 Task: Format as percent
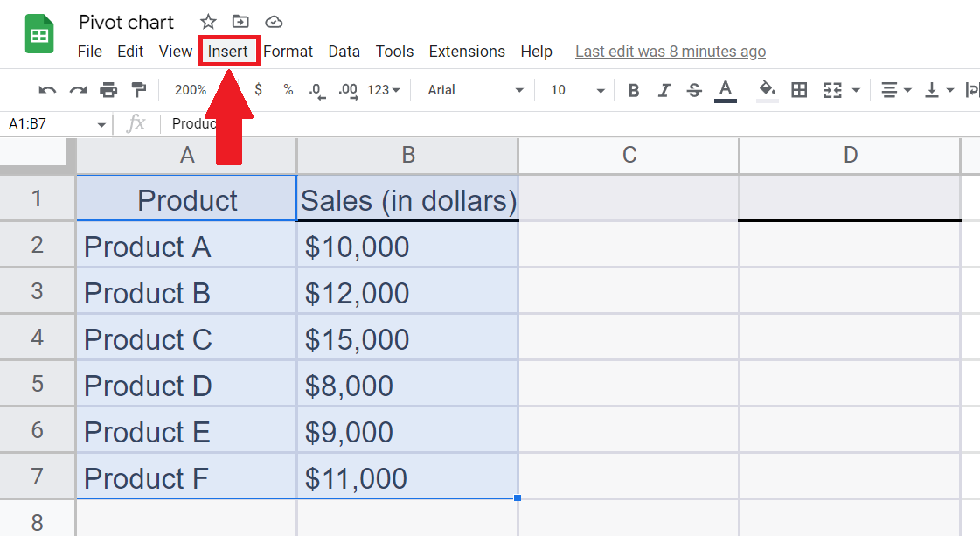click(288, 90)
